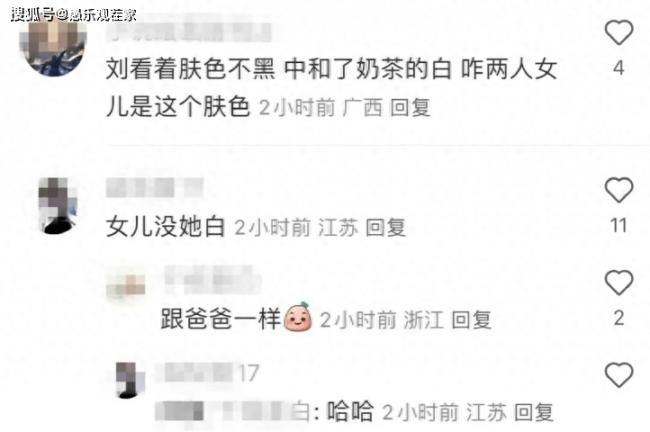Select comment text 刘看着肤色不黑

tap(190, 68)
